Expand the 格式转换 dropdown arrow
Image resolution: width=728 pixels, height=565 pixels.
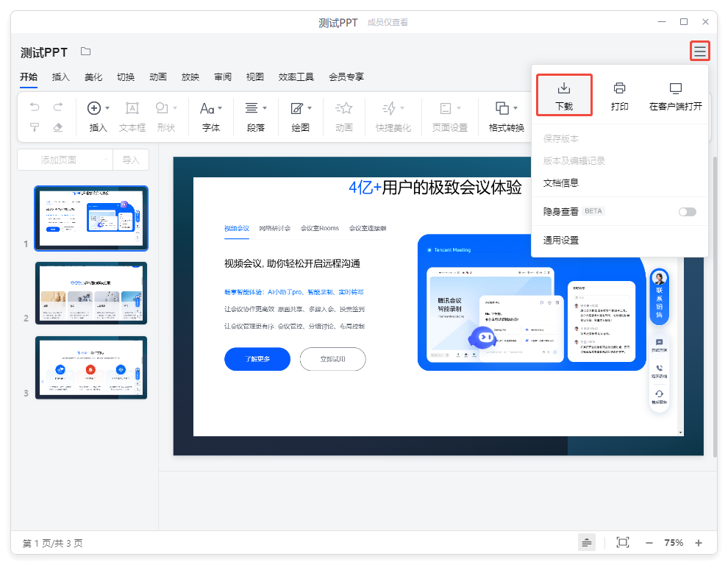tap(515, 108)
